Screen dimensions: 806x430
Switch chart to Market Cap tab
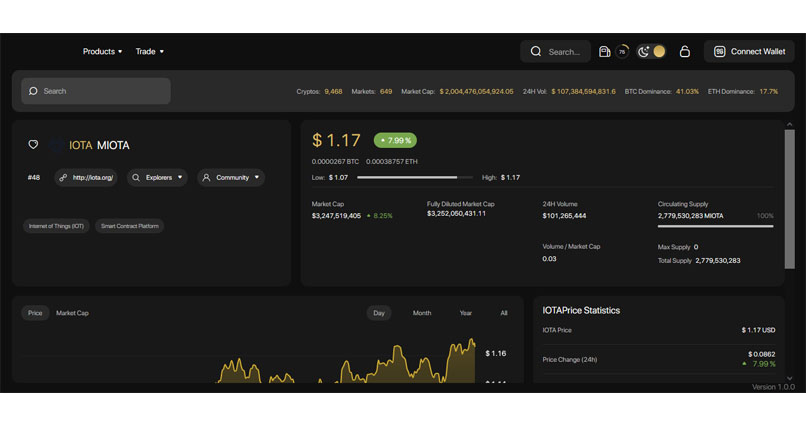click(x=72, y=313)
